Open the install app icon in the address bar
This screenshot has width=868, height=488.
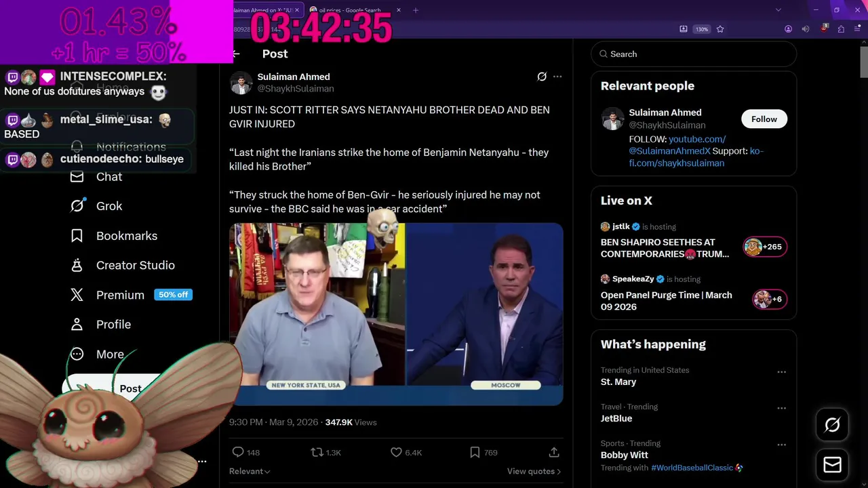click(x=684, y=29)
